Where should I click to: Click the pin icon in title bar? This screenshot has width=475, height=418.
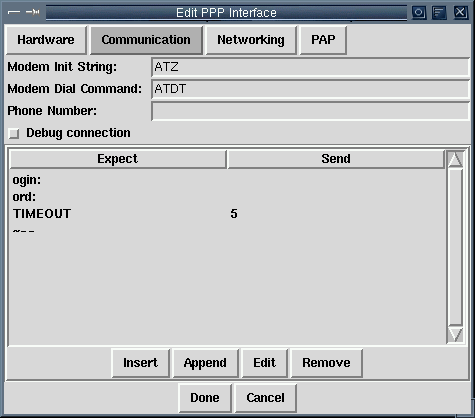pyautogui.click(x=33, y=12)
